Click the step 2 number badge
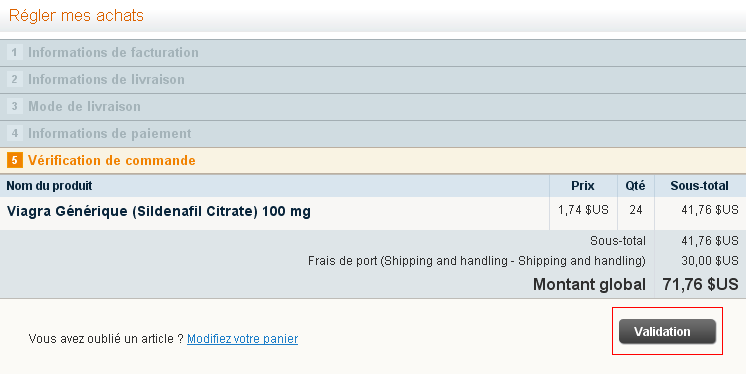Screen dimensions: 746x374 pos(15,79)
